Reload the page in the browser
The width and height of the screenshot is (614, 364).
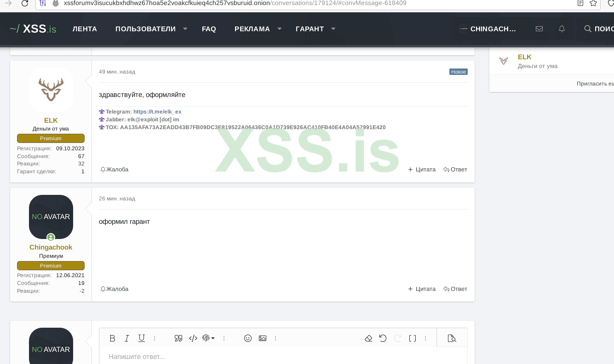click(25, 3)
